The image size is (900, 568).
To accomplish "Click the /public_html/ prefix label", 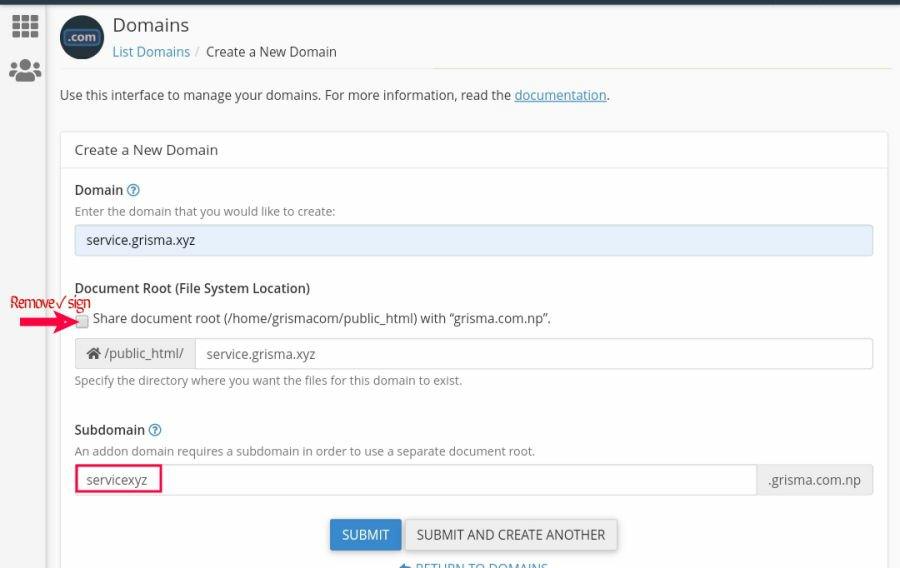I will click(135, 354).
